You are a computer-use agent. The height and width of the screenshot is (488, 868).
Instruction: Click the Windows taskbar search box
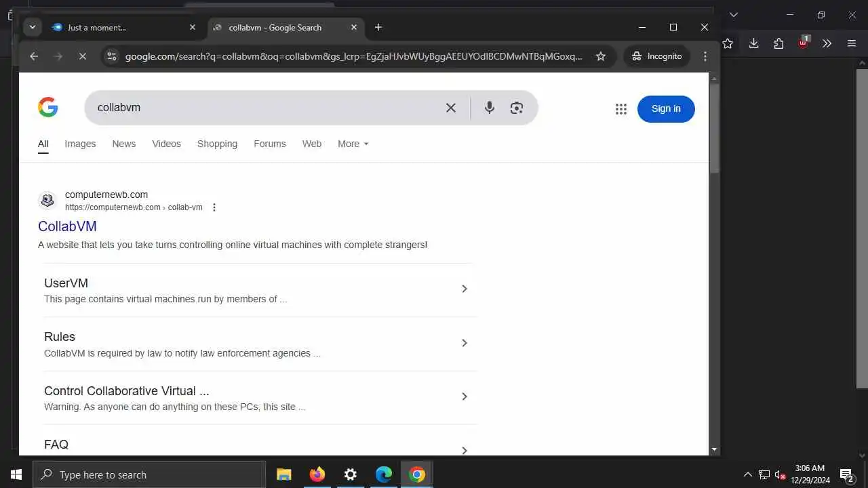[x=149, y=474]
